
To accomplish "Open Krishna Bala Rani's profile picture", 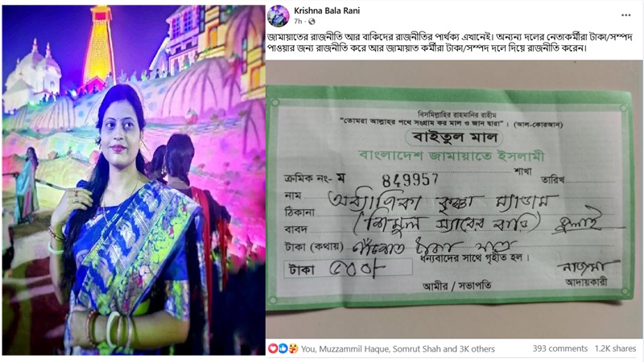I will (x=278, y=15).
